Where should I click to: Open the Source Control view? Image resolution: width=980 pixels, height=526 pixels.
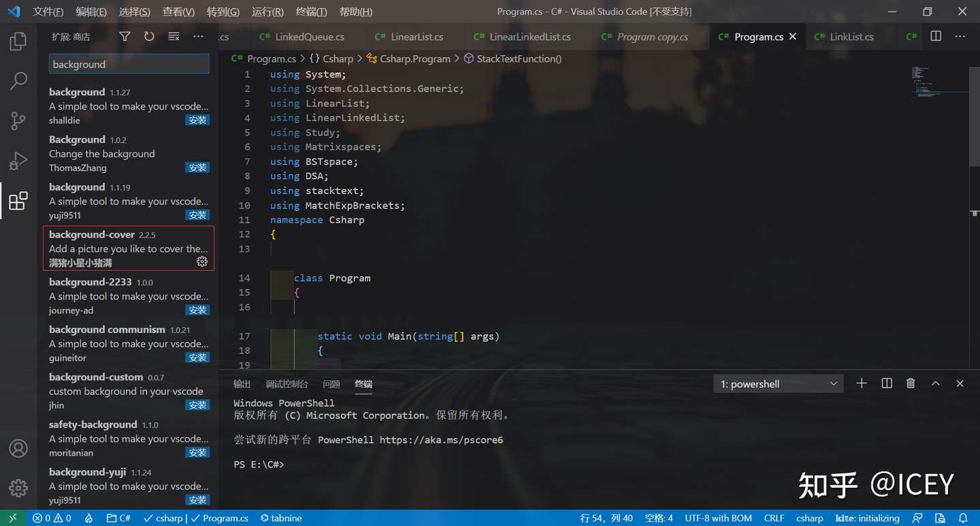18,121
